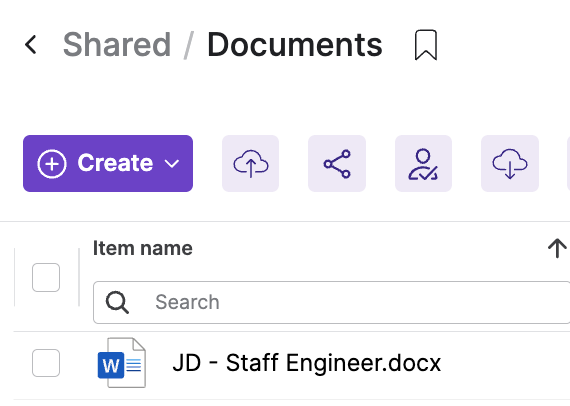This screenshot has height=406, width=570.
Task: Check the box for JD - Staff Engineer.docx
Action: (x=46, y=363)
